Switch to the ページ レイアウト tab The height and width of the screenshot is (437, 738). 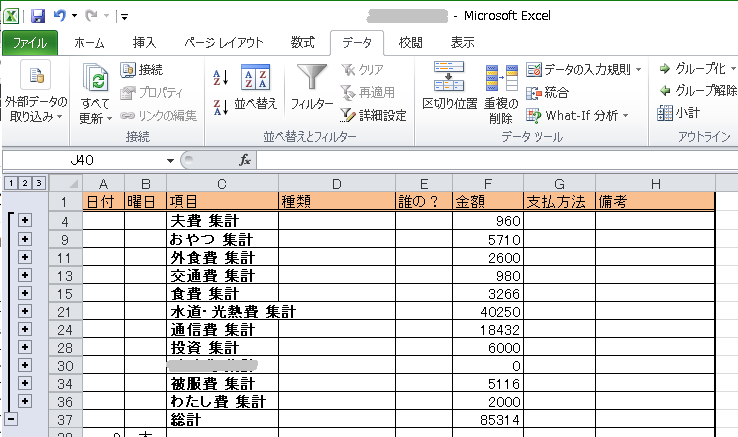[x=224, y=43]
